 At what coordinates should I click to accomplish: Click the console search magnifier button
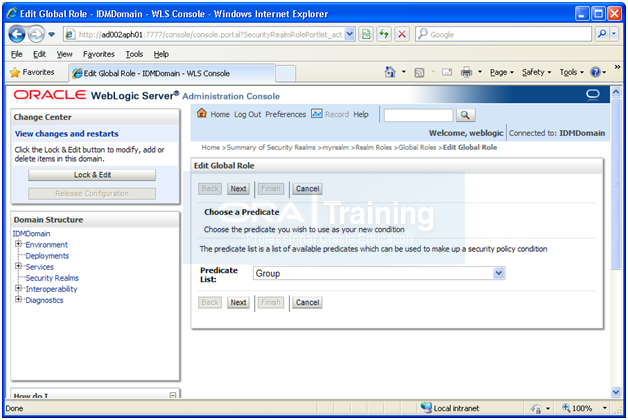[x=465, y=115]
